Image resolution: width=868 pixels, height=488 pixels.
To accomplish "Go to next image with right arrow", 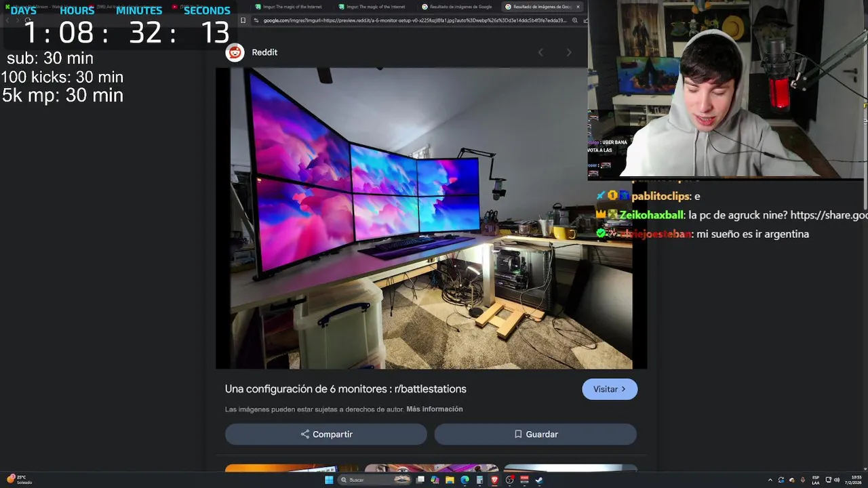I will click(569, 52).
